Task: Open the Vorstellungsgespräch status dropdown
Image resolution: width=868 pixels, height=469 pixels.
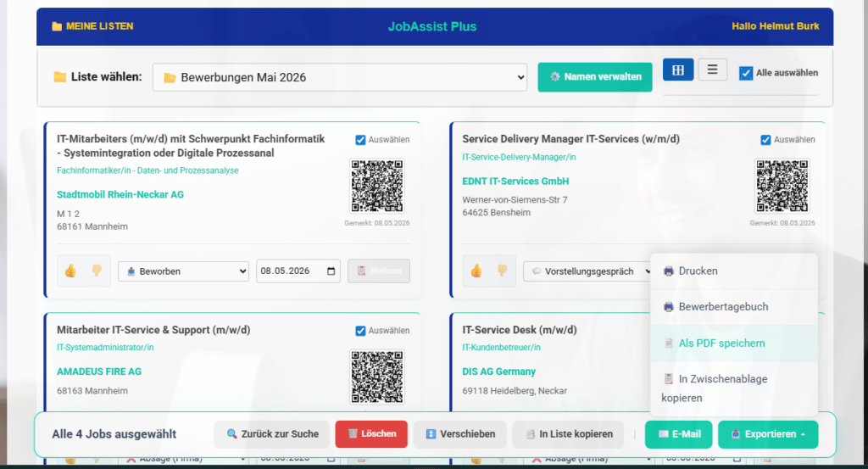Action: (x=587, y=271)
